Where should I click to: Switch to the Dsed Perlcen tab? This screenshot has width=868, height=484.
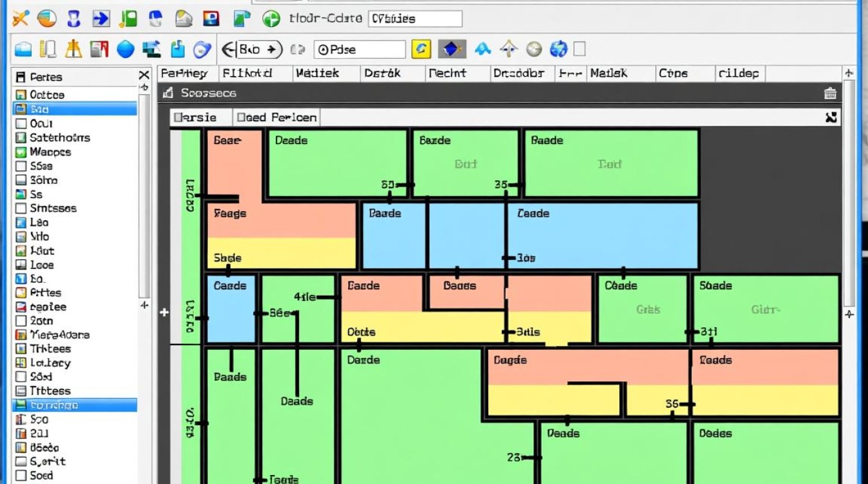click(276, 117)
